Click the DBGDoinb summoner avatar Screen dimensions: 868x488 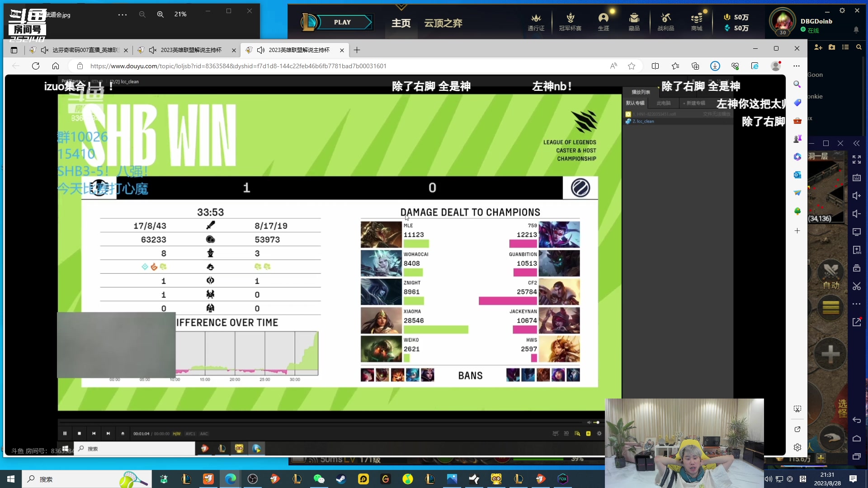pos(783,21)
